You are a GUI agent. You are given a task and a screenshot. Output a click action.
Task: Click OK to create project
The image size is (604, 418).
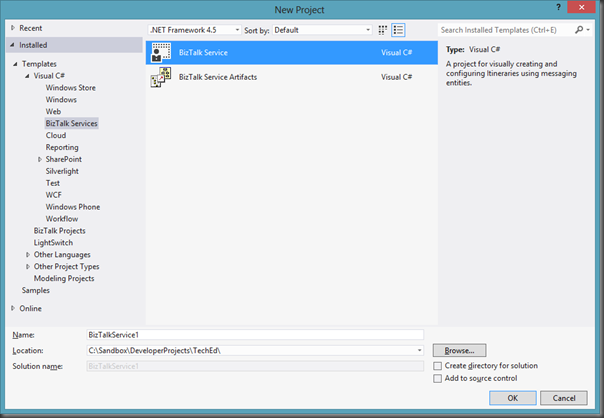coord(513,398)
